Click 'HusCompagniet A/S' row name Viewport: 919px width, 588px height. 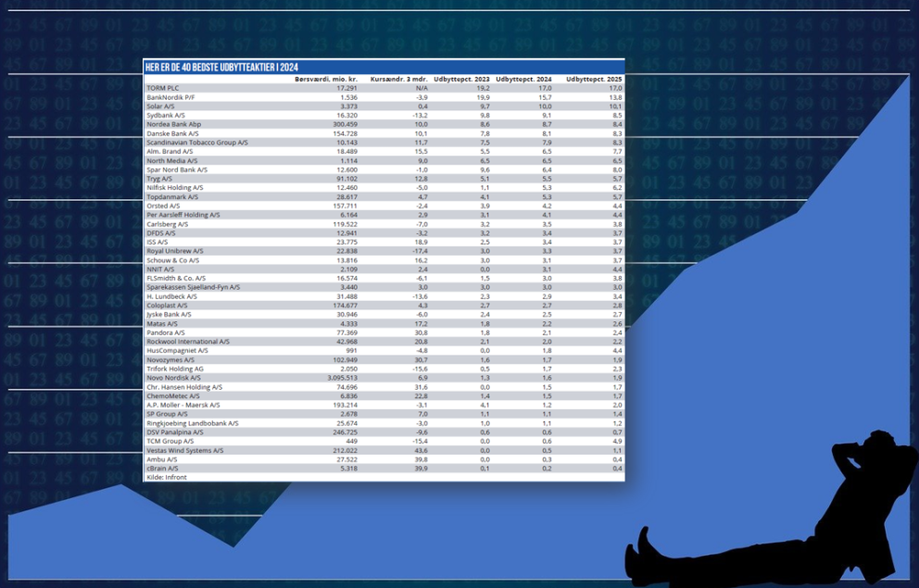[x=177, y=350]
